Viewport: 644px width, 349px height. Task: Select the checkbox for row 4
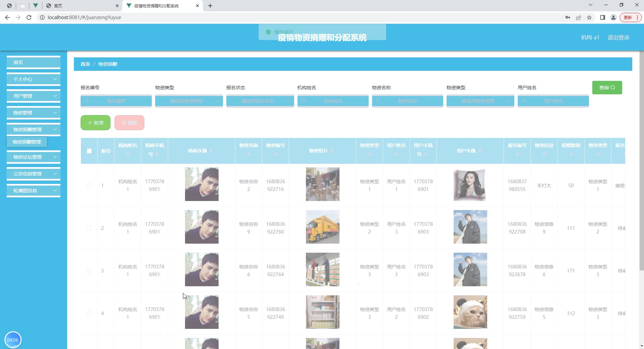(89, 313)
